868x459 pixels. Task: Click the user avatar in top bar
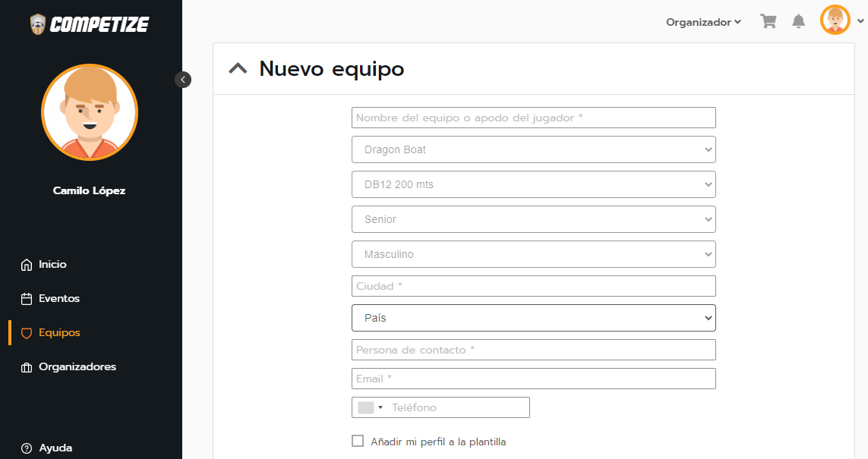[835, 20]
